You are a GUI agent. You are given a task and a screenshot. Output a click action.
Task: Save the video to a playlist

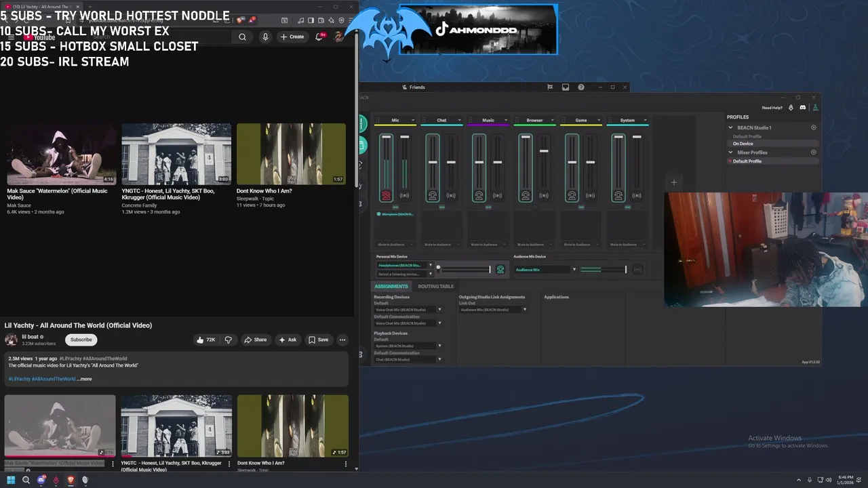pyautogui.click(x=318, y=340)
